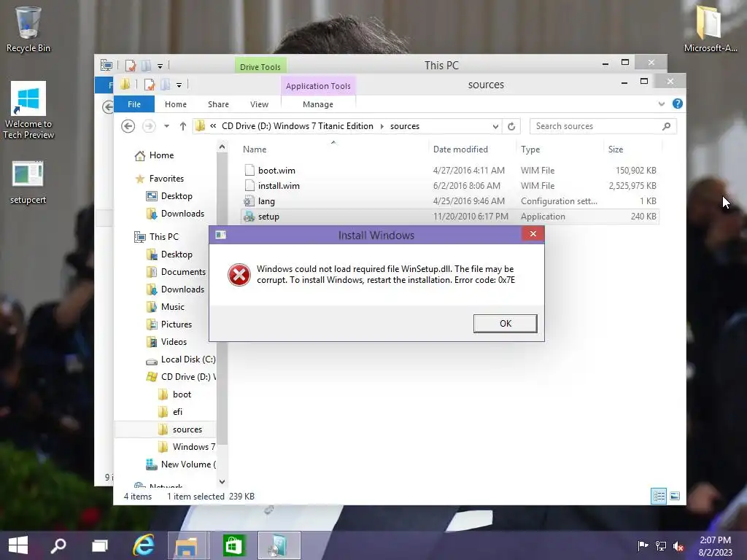Sort files by the Type column

(x=530, y=149)
